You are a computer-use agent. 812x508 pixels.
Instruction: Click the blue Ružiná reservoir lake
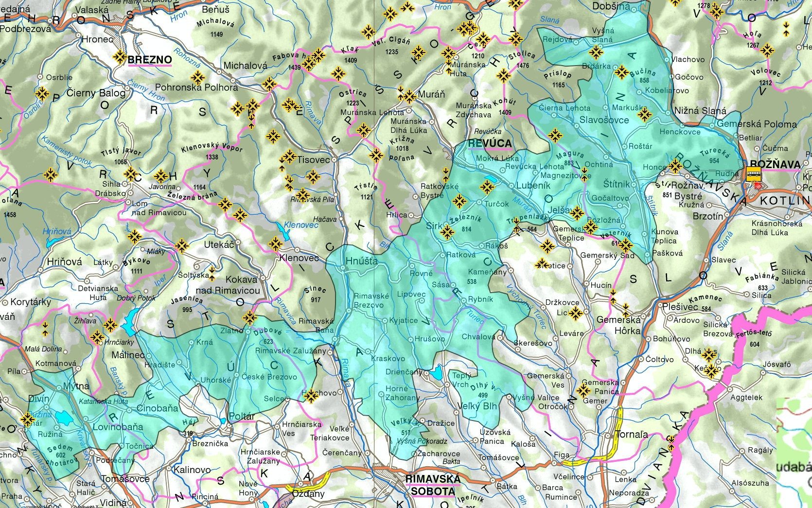[x=63, y=418]
